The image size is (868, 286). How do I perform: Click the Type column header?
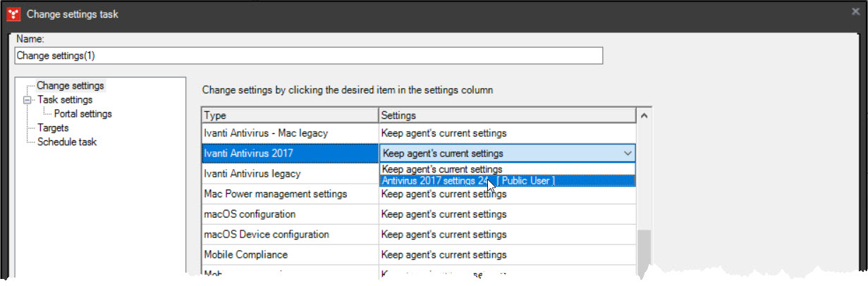[x=289, y=115]
